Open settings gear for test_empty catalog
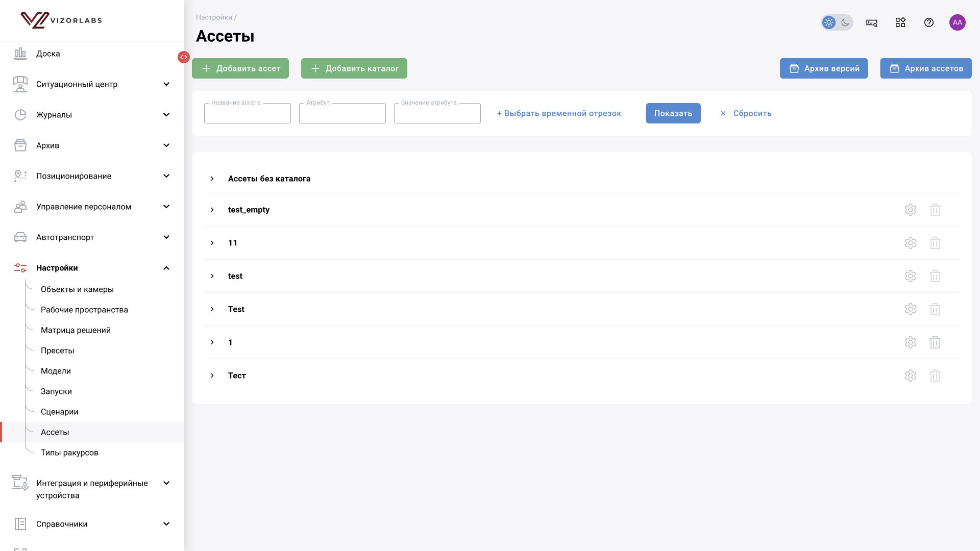 tap(910, 210)
